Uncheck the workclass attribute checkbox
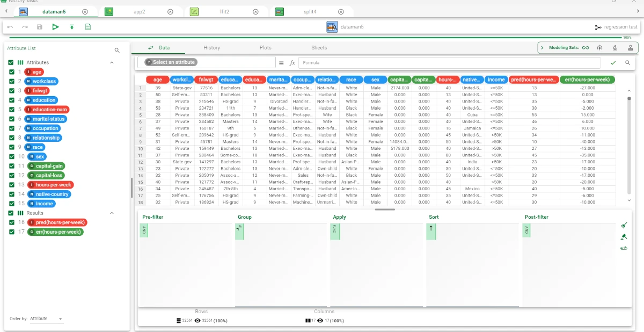 (11, 81)
